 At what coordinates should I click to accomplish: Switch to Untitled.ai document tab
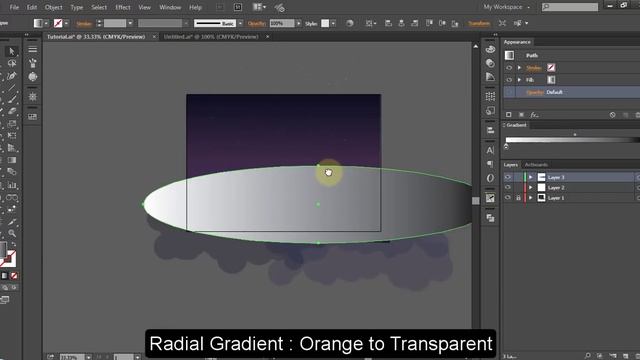[211, 37]
